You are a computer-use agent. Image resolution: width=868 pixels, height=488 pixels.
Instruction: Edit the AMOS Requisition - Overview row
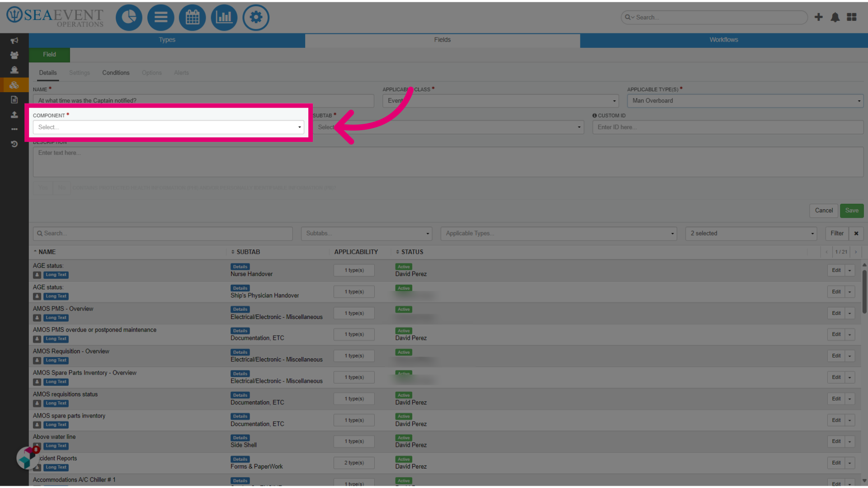[836, 356]
